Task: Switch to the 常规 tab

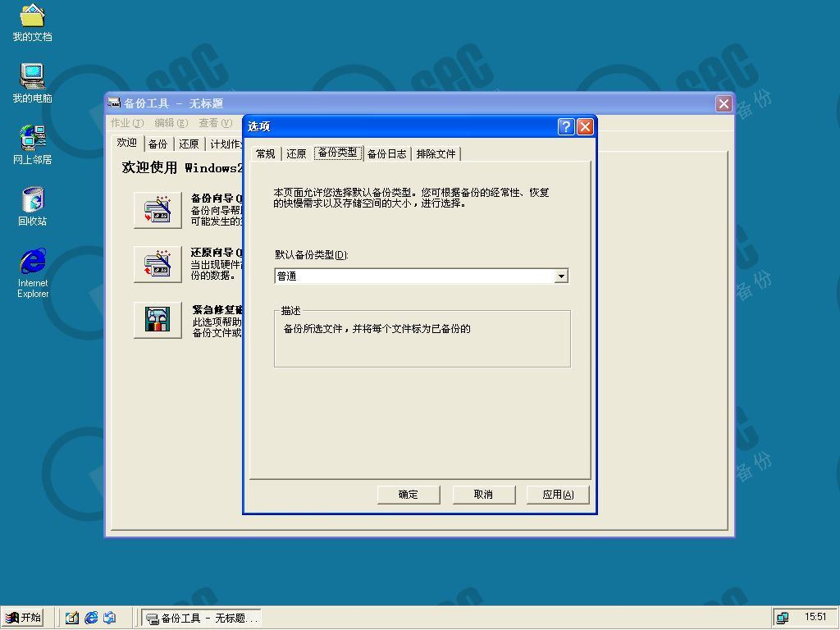Action: (x=266, y=153)
